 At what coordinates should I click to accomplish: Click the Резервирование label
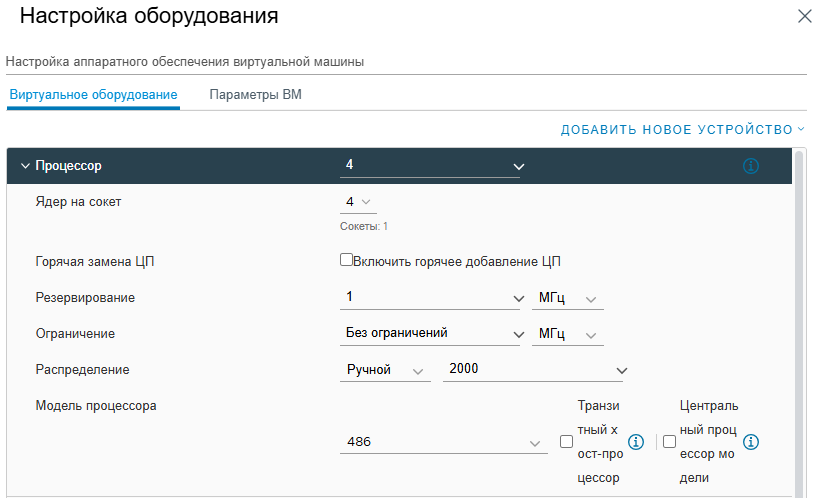click(85, 298)
